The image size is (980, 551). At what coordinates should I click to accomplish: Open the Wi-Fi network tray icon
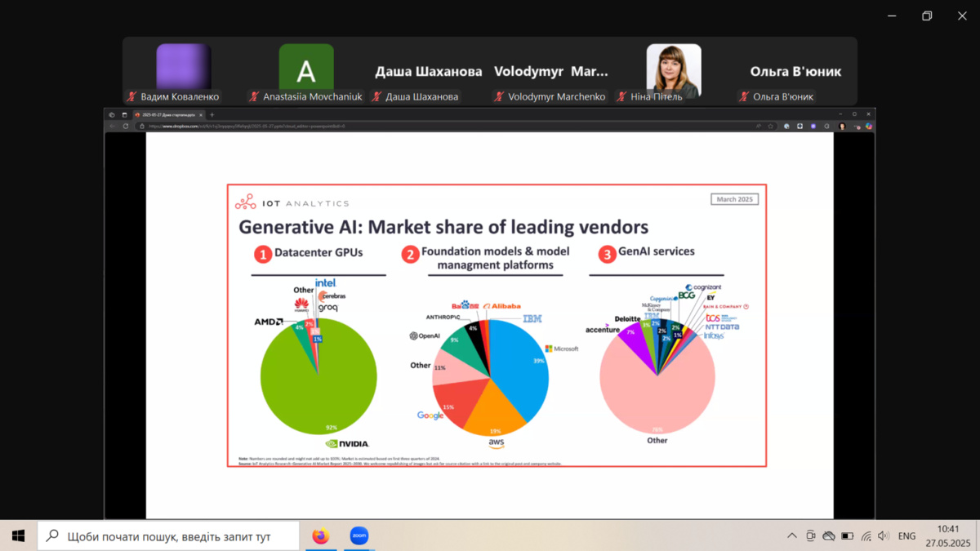click(x=866, y=536)
